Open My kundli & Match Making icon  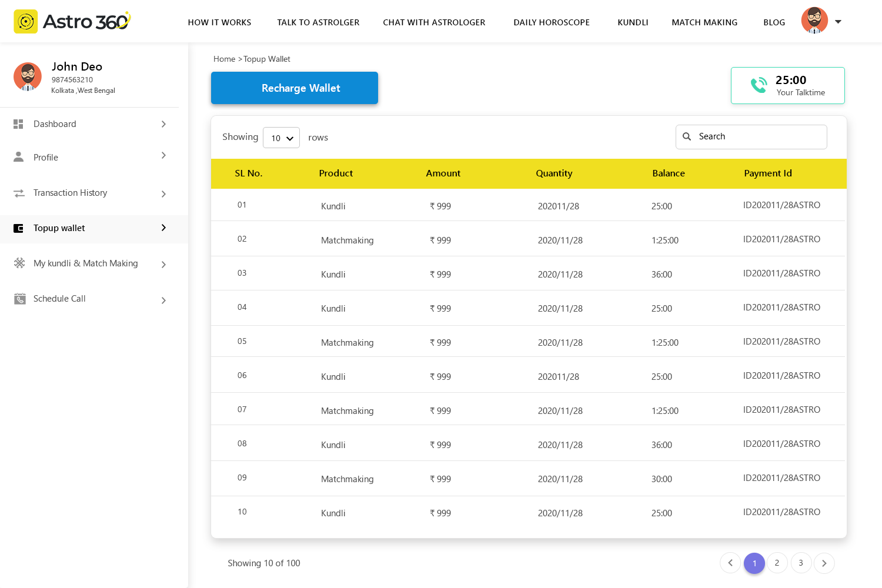19,263
